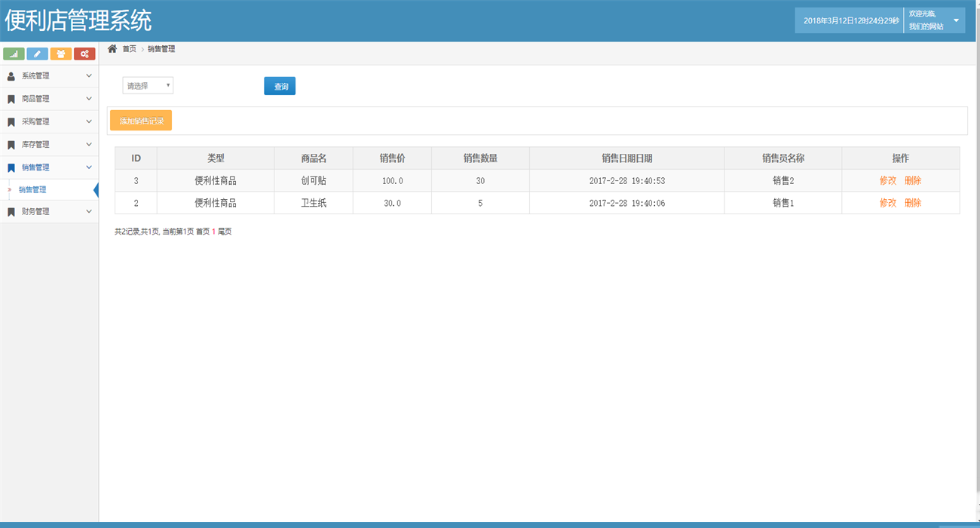Click 修改 for the 创可贴 row

point(888,181)
